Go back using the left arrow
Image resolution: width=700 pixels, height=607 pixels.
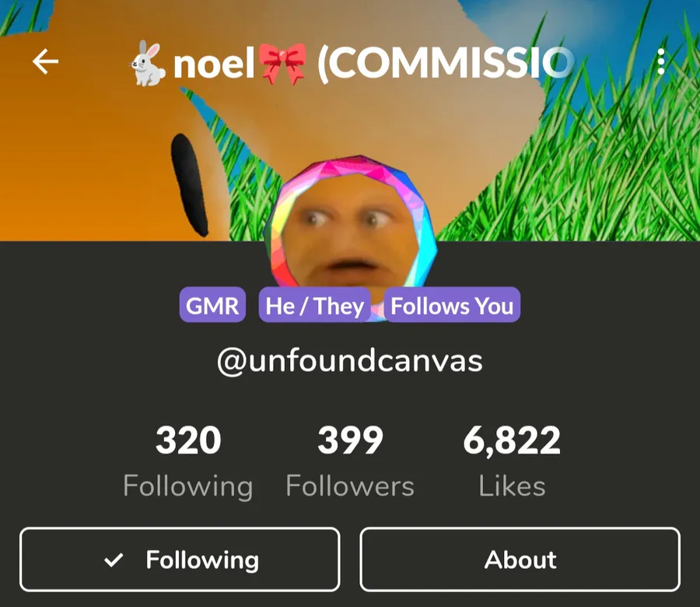click(x=45, y=61)
